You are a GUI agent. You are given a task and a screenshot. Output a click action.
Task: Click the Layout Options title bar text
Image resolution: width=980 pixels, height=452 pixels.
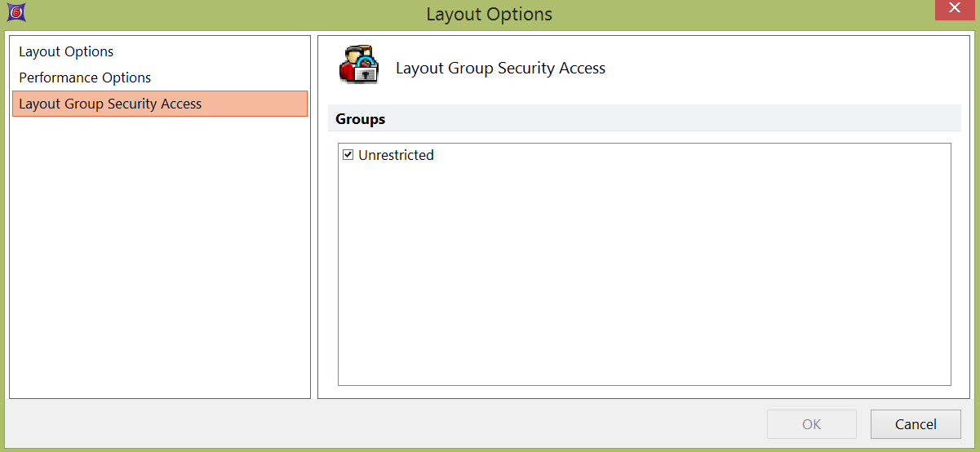(489, 15)
